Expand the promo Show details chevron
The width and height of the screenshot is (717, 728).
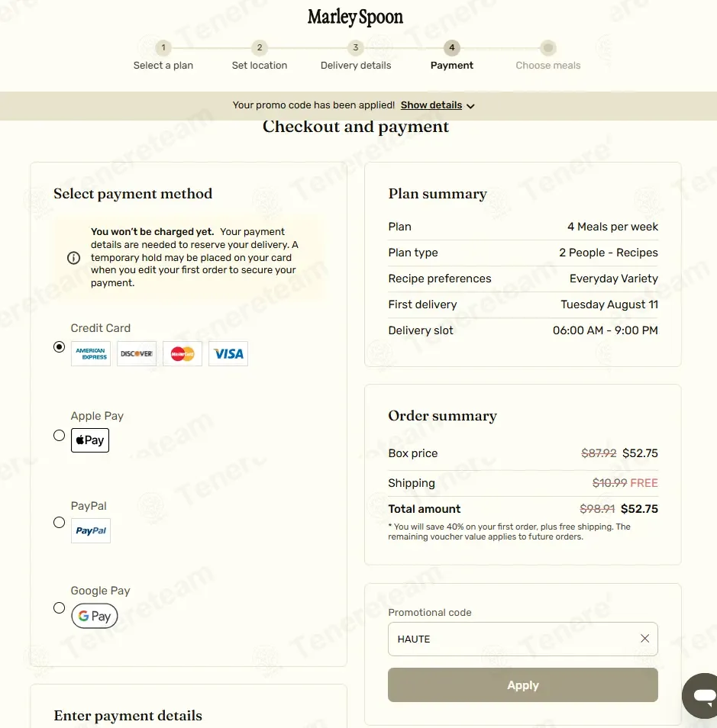(470, 106)
